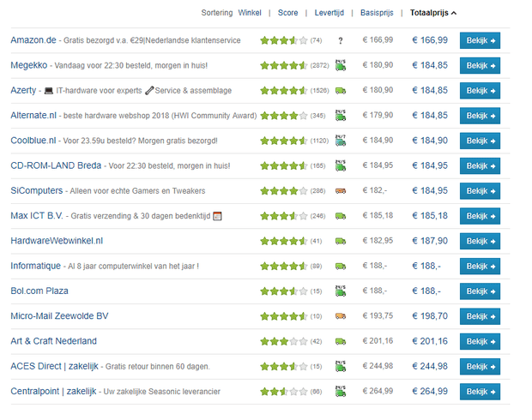Click Bekijk in the Alternate.nl row
The image size is (532, 420).
[480, 116]
